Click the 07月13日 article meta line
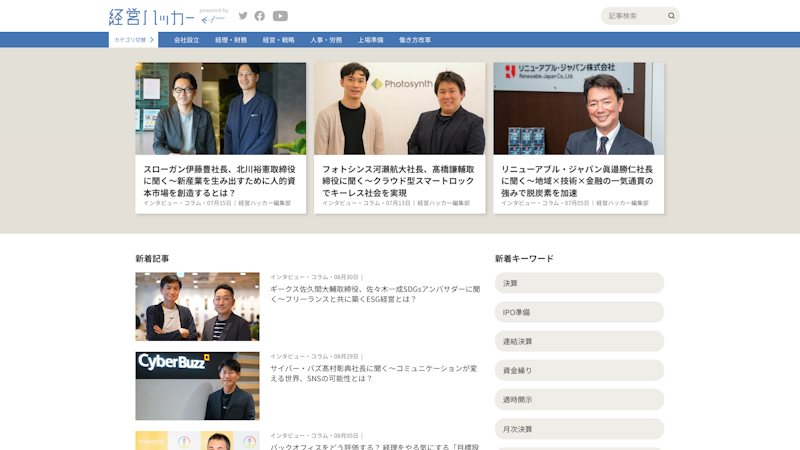The width and height of the screenshot is (800, 450). tap(396, 203)
